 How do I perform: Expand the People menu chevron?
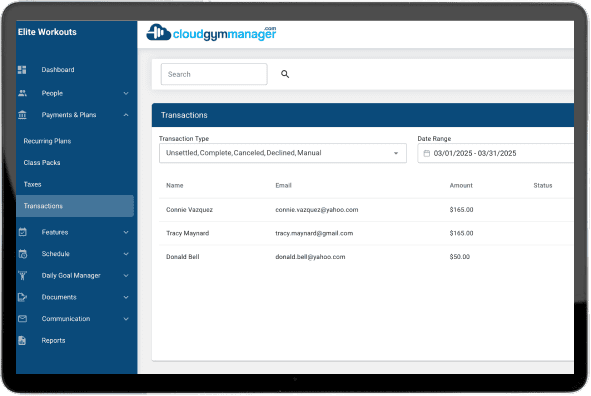click(126, 93)
